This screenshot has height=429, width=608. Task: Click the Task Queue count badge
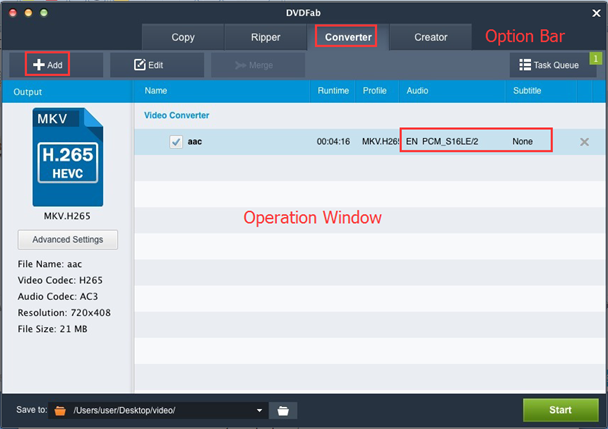click(596, 59)
